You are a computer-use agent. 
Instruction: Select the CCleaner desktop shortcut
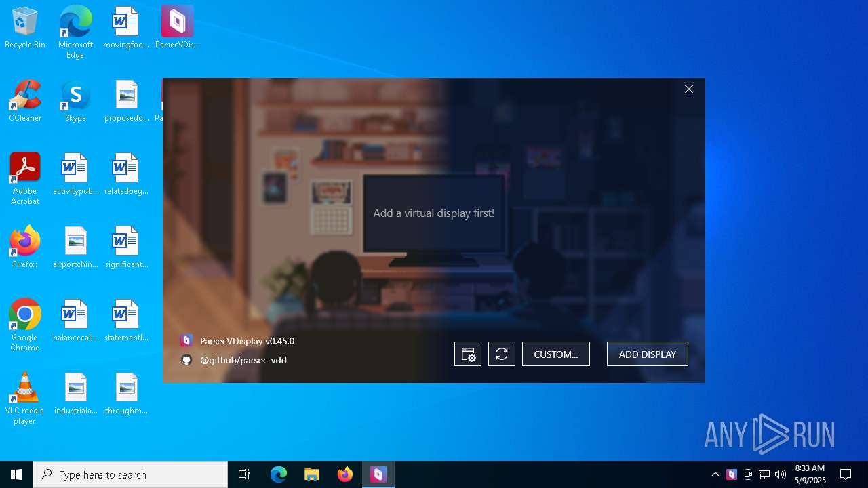tap(25, 101)
